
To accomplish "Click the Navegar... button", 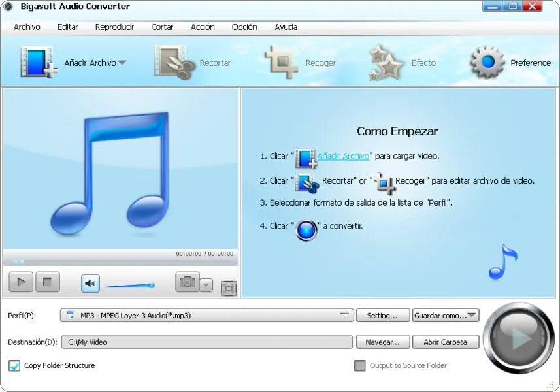I will coord(382,342).
